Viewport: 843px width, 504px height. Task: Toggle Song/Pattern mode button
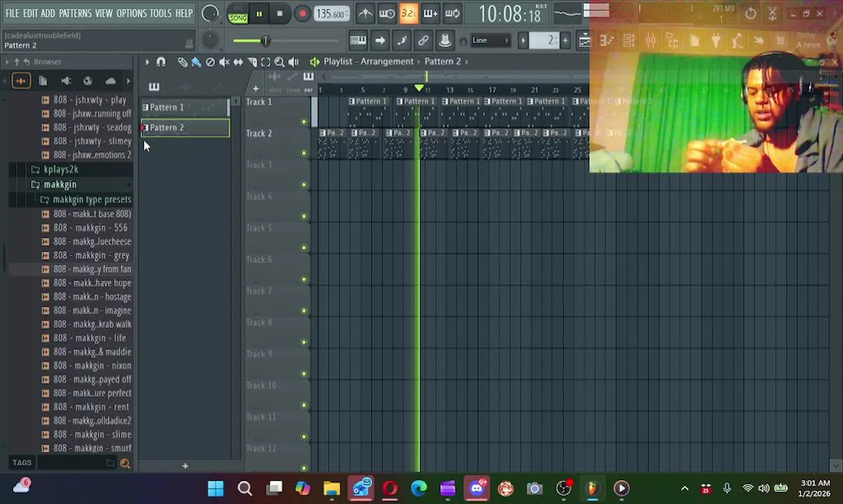pos(238,14)
